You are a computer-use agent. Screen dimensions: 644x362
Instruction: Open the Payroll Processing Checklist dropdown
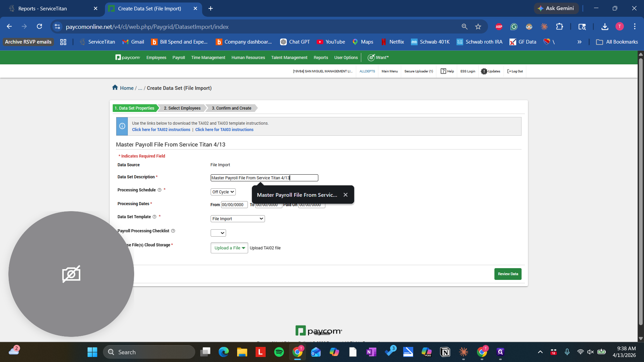(x=218, y=233)
